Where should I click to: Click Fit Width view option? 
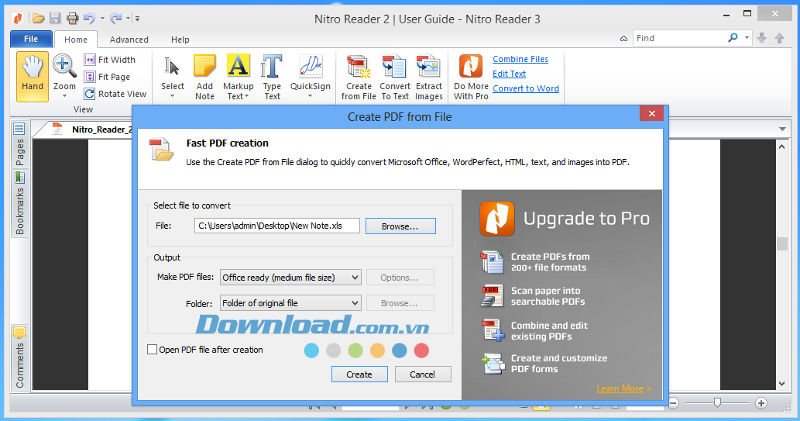(x=110, y=60)
